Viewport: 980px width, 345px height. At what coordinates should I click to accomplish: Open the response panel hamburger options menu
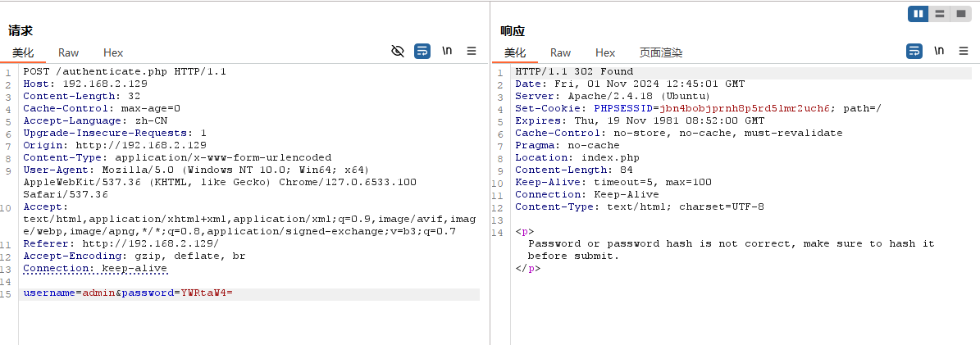pyautogui.click(x=964, y=51)
